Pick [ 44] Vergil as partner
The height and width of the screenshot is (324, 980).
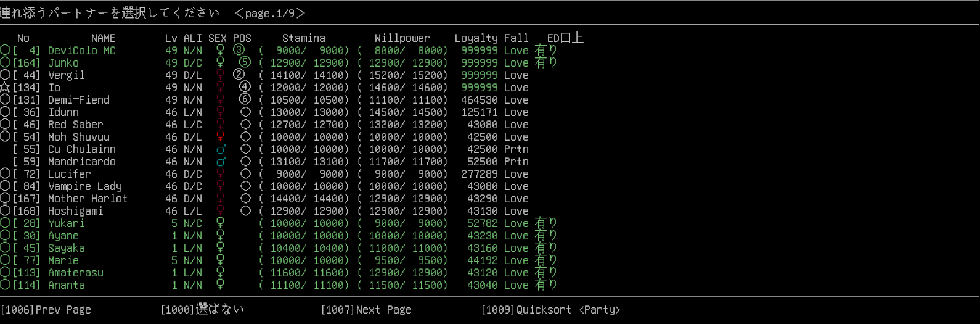point(49,75)
